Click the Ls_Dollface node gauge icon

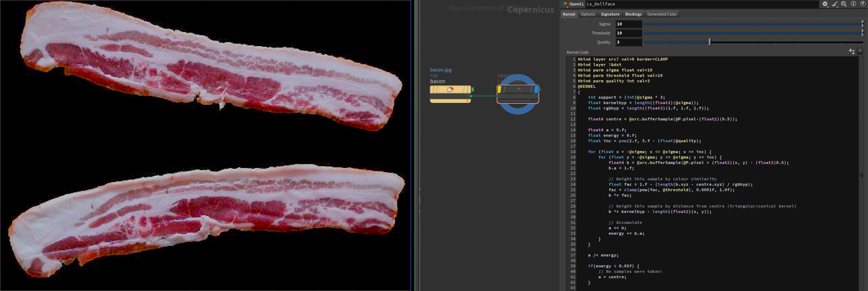(518, 89)
